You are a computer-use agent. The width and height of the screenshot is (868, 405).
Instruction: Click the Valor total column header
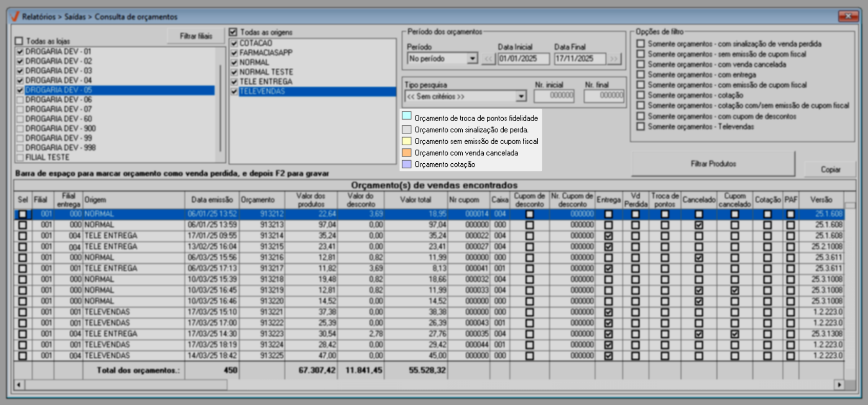coord(415,200)
